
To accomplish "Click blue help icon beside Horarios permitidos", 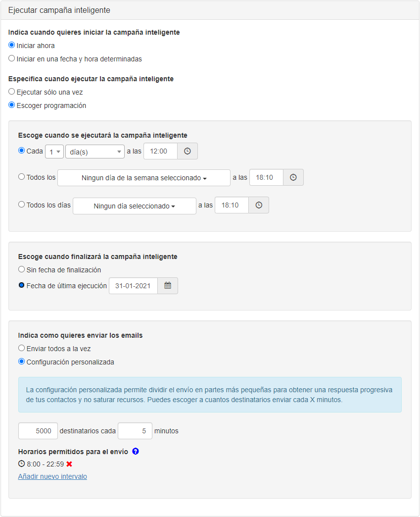I will [136, 451].
